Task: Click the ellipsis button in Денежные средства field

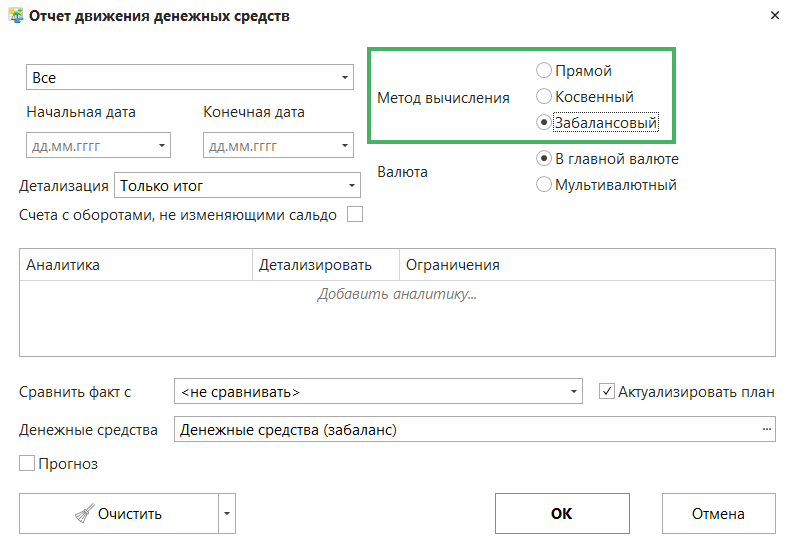Action: point(767,429)
